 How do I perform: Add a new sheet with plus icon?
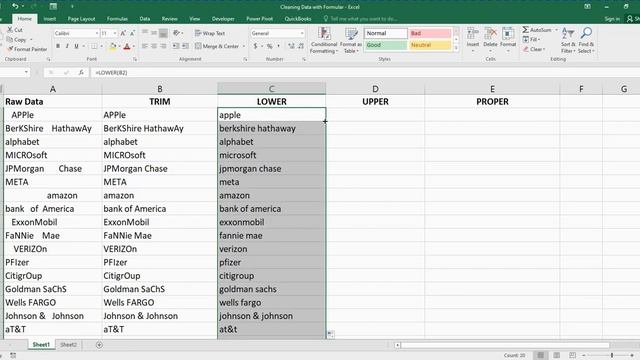(x=99, y=345)
